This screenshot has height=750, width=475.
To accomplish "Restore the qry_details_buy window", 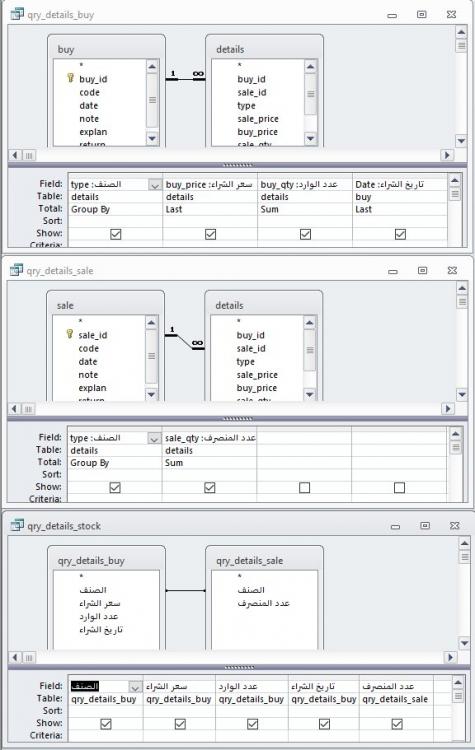I will 421,14.
